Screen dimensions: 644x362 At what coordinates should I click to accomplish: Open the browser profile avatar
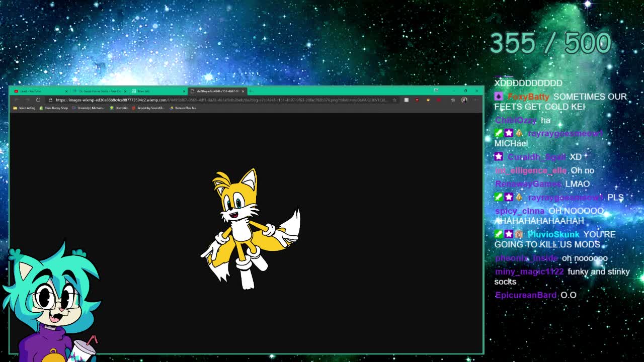pos(464,100)
